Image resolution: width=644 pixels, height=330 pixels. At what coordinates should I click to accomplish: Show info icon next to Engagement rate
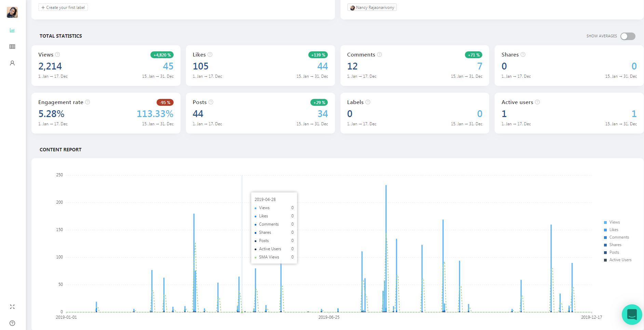point(88,102)
